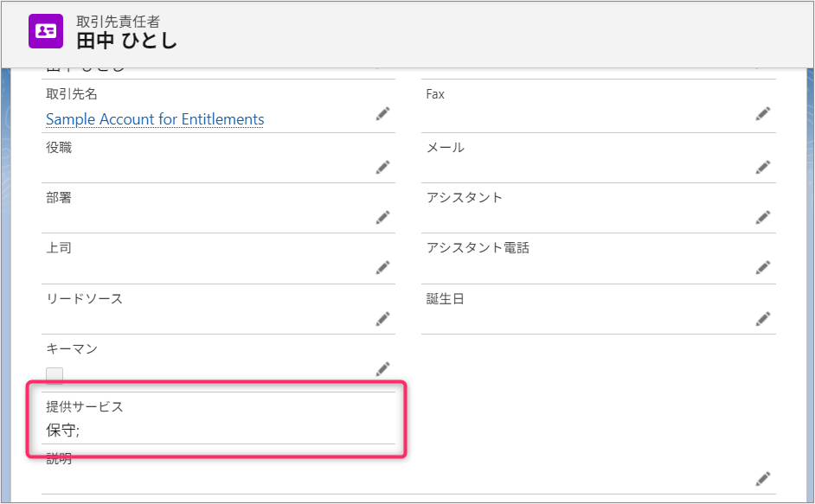
Task: Click the 取引先責任者 header label
Action: click(x=118, y=22)
